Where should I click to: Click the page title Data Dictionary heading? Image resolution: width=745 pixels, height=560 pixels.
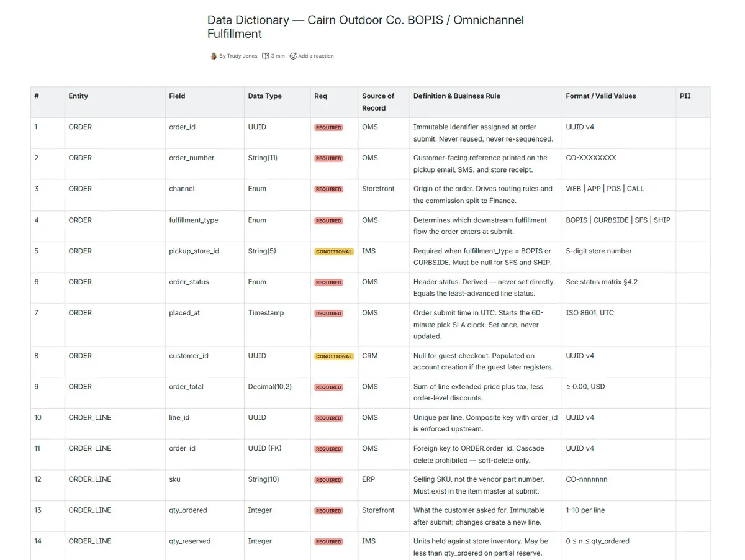coord(366,27)
